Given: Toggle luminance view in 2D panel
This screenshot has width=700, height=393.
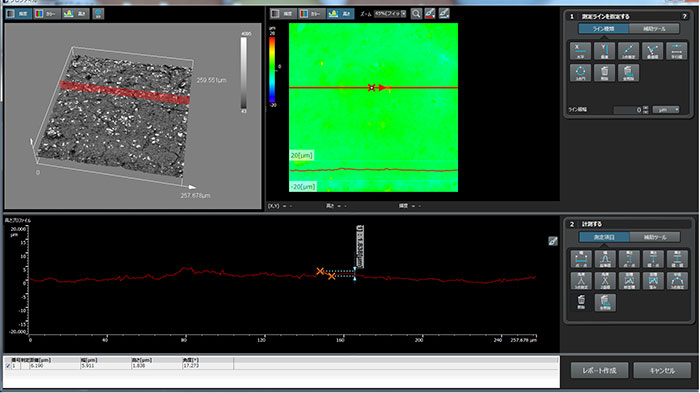Looking at the screenshot, I should pyautogui.click(x=283, y=14).
